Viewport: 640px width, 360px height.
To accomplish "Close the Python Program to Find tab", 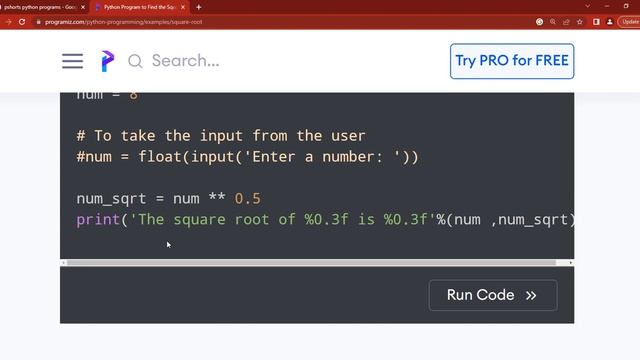I will [x=183, y=7].
